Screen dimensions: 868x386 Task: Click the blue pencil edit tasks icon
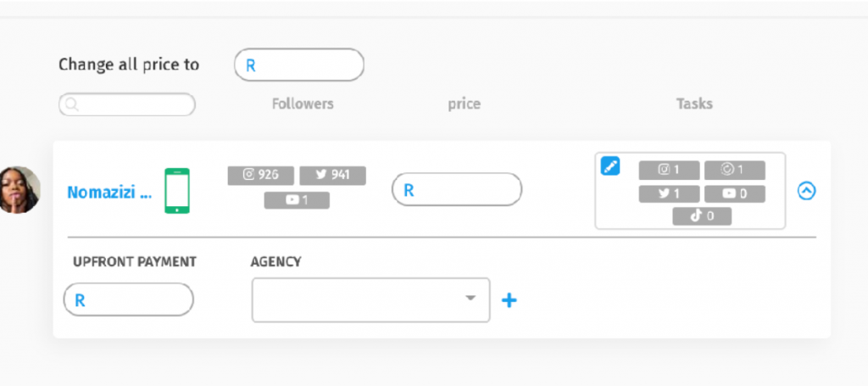pyautogui.click(x=610, y=166)
